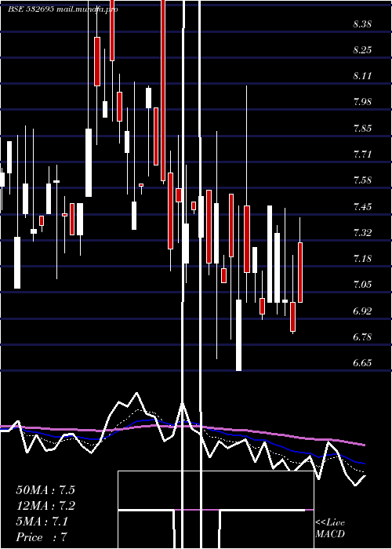Click the <<Live MACD label
Image resolution: width=392 pixels, height=549 pixels.
pos(330,528)
